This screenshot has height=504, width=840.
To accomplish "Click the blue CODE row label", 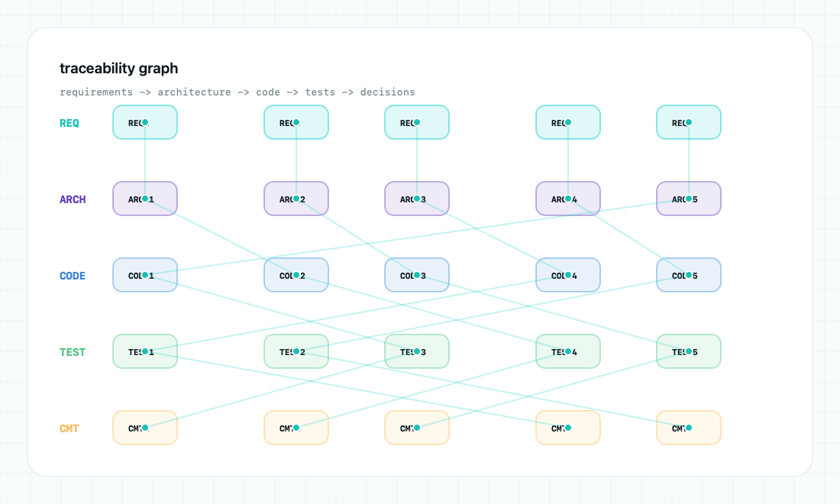I will (x=73, y=276).
